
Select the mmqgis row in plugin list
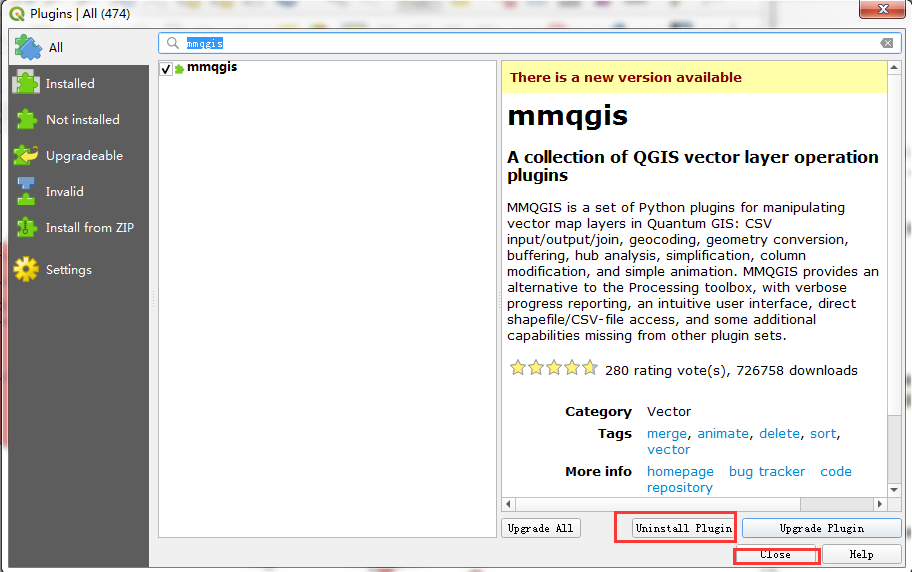[327, 68]
